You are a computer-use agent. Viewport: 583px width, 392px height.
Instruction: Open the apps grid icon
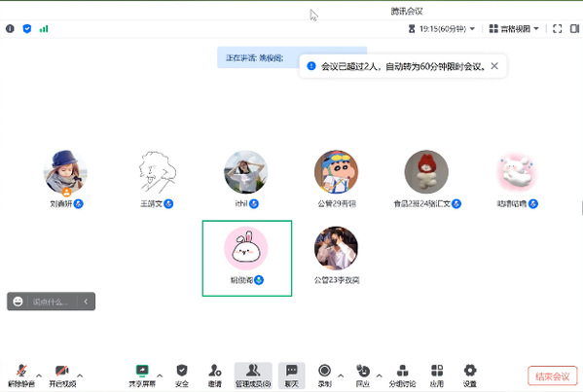tap(437, 375)
